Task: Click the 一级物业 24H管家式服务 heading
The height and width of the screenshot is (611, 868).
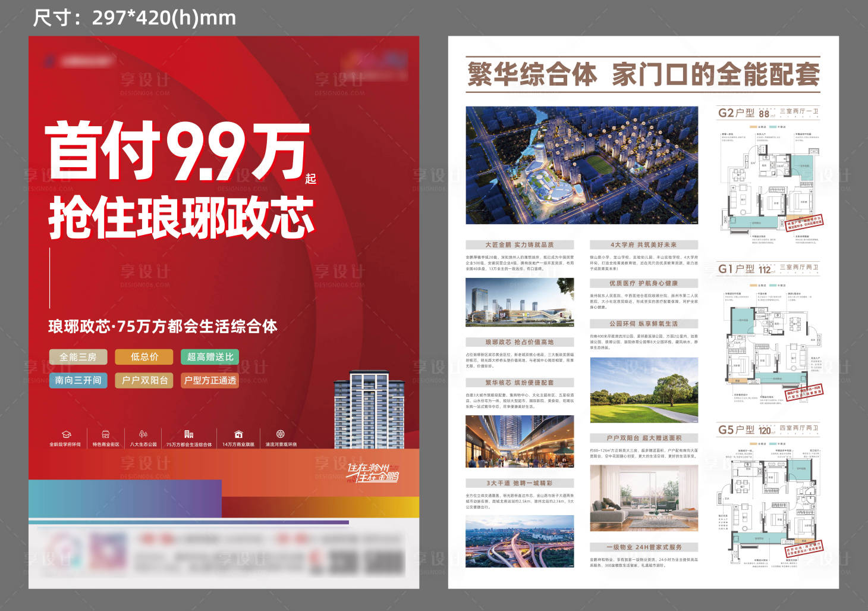Action: pos(644,547)
